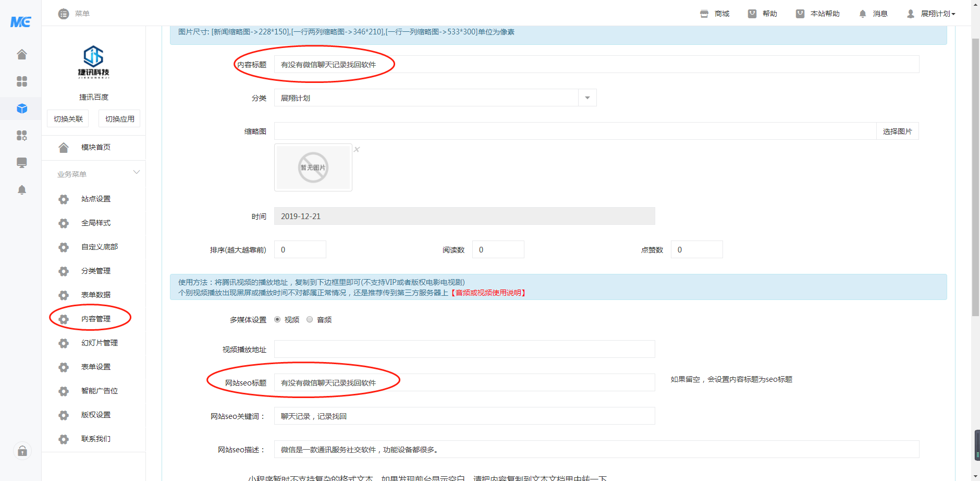980x481 pixels.
Task: Click the 模块首页 house icon
Action: tap(64, 148)
